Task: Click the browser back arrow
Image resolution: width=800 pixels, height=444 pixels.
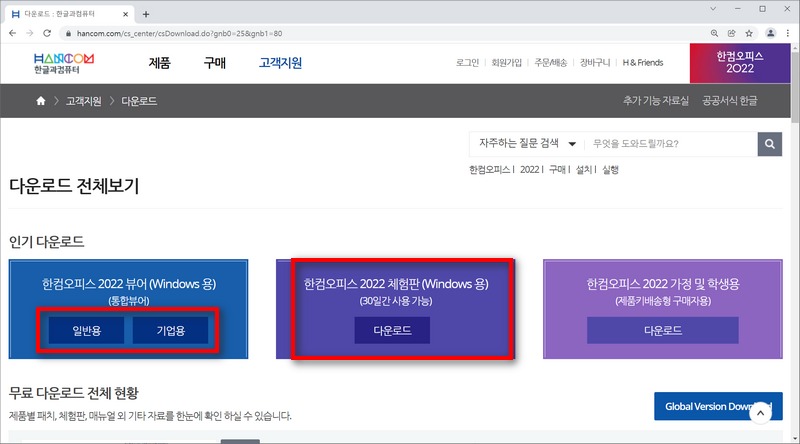Action: (13, 33)
